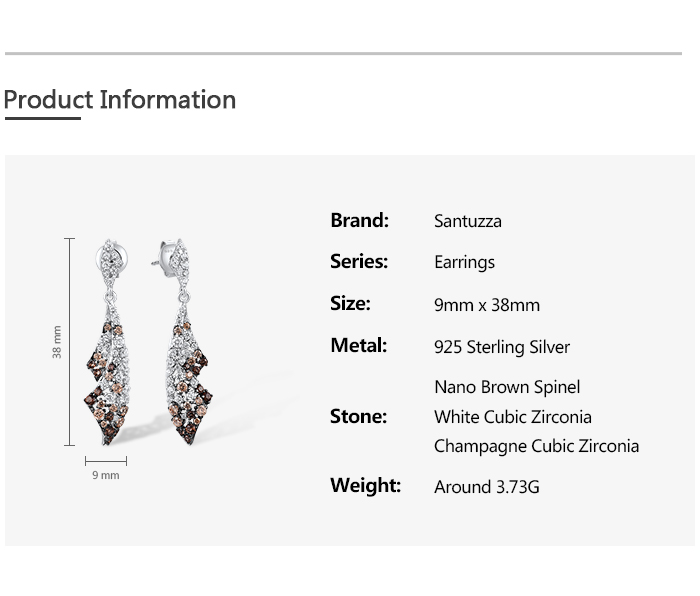The height and width of the screenshot is (596, 700).
Task: Click the Series label
Action: pos(359,261)
